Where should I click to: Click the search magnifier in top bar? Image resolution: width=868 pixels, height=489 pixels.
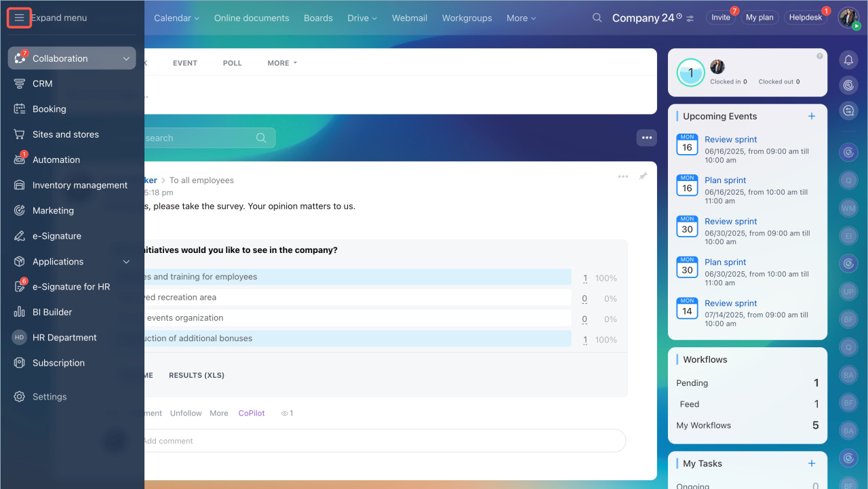(597, 18)
